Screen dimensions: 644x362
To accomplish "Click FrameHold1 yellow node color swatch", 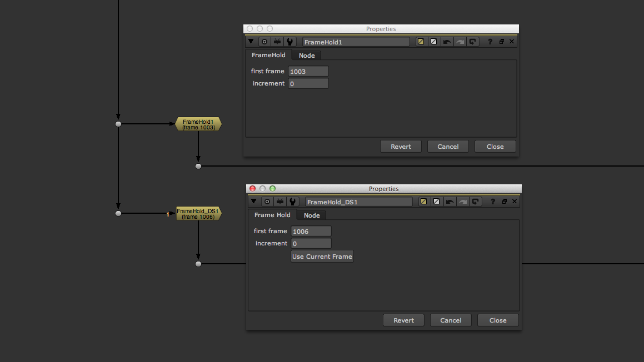I will [x=421, y=42].
